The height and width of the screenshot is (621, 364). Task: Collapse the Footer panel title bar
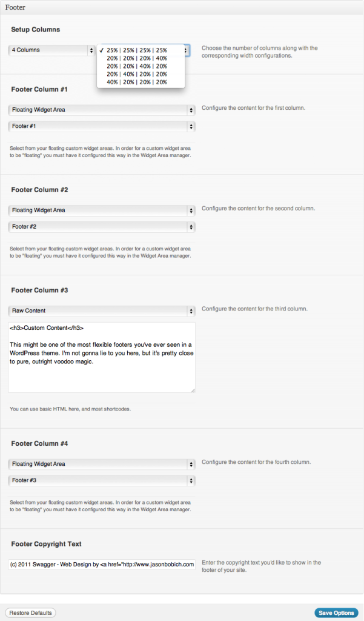coord(182,7)
